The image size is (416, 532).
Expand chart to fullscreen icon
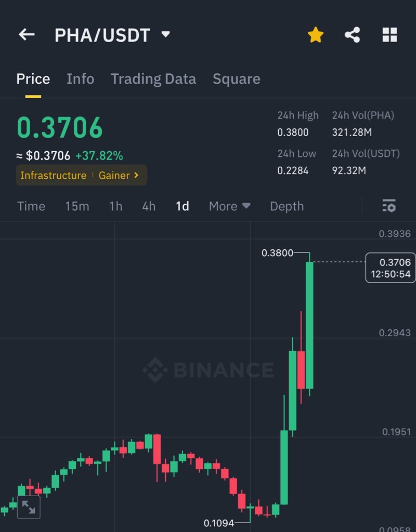29,507
